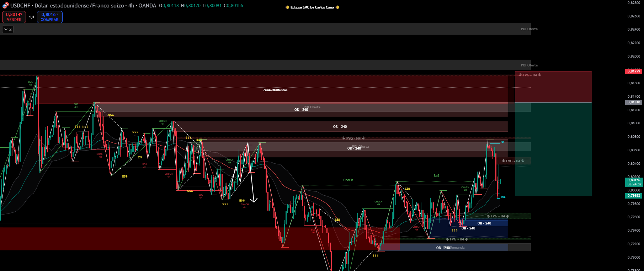
Task: Select the green BoS structure label
Action: [x=436, y=176]
